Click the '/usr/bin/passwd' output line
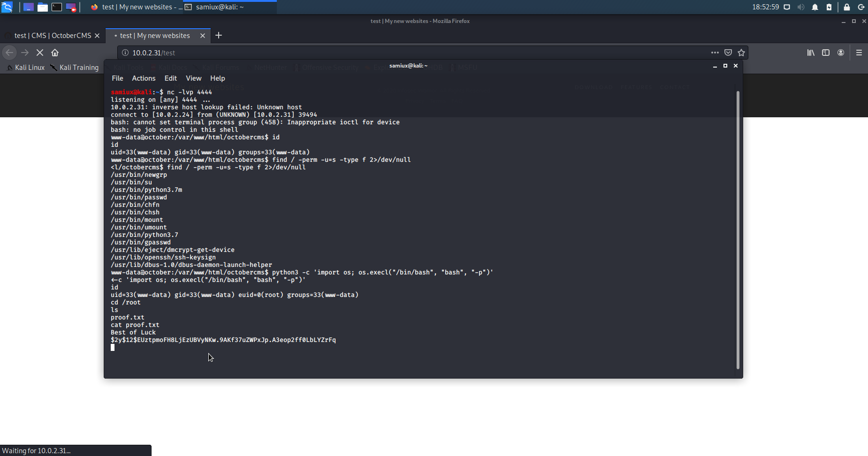Screen dimensions: 868x456 coord(139,197)
